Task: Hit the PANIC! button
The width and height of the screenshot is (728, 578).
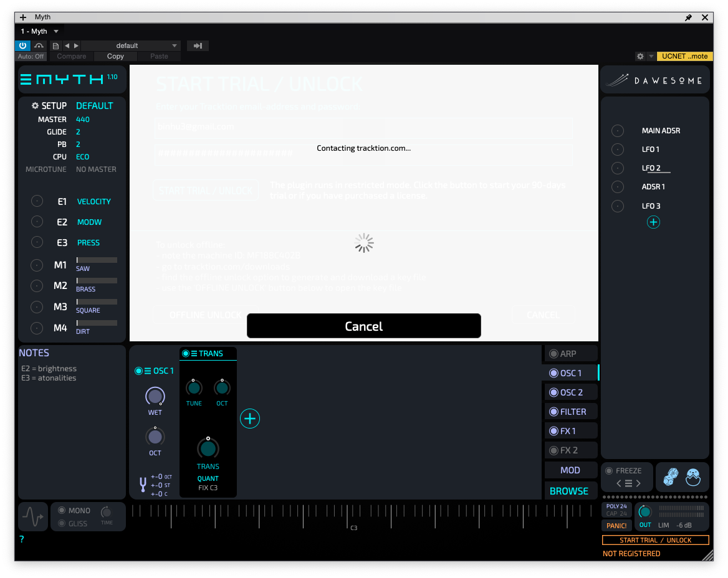Action: click(616, 526)
